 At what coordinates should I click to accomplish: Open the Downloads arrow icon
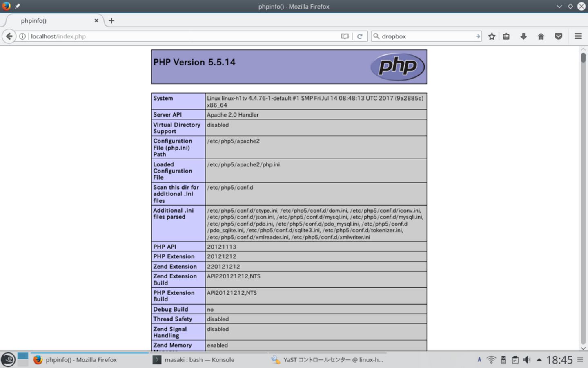(x=523, y=36)
